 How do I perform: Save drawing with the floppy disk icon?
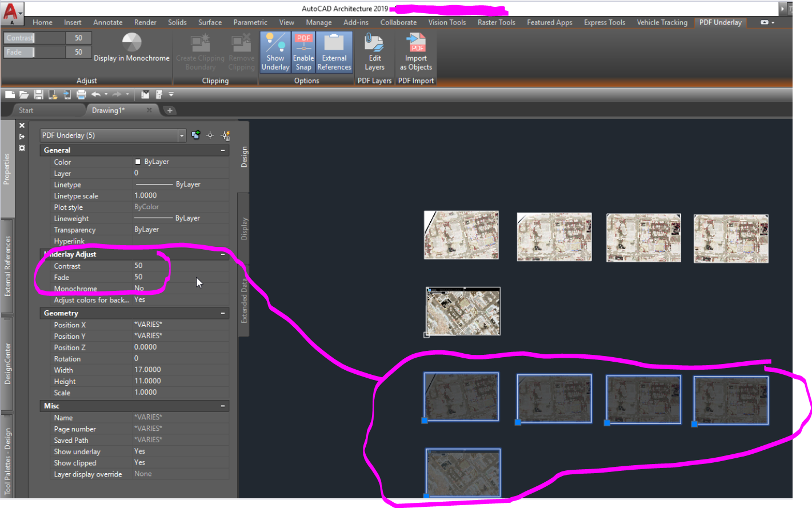click(x=38, y=94)
